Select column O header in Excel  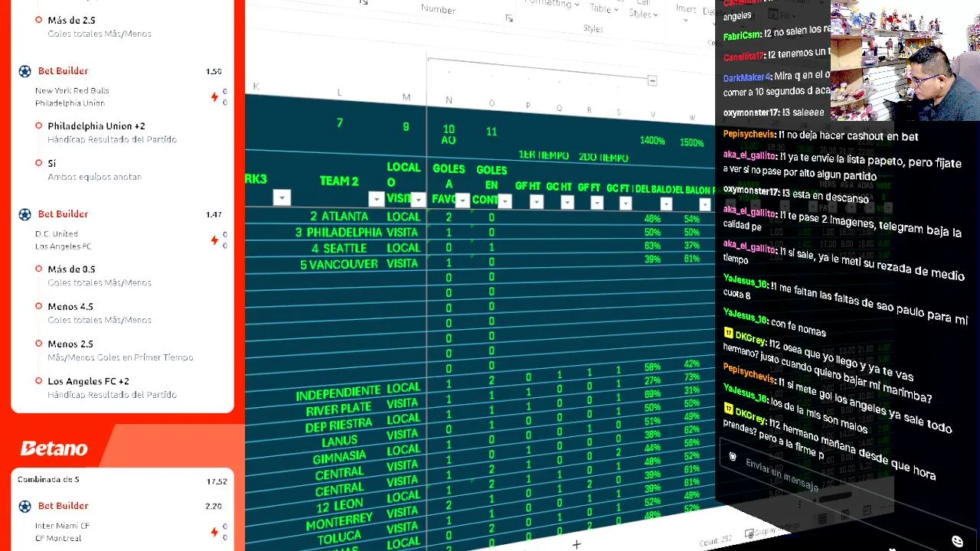coord(492,103)
